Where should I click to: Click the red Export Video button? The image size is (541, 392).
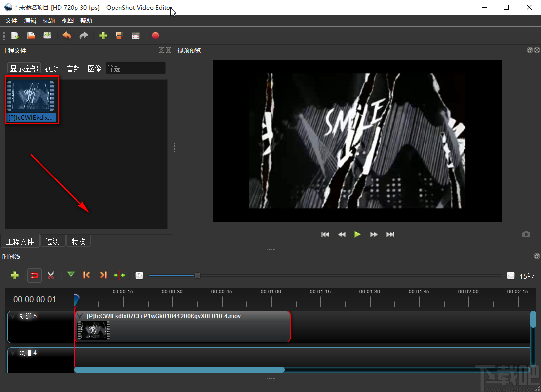(155, 36)
